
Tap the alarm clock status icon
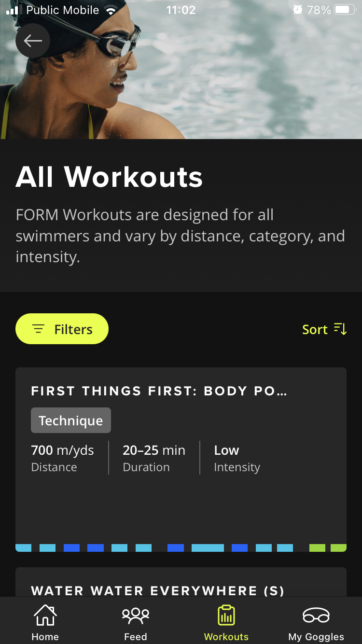[297, 10]
